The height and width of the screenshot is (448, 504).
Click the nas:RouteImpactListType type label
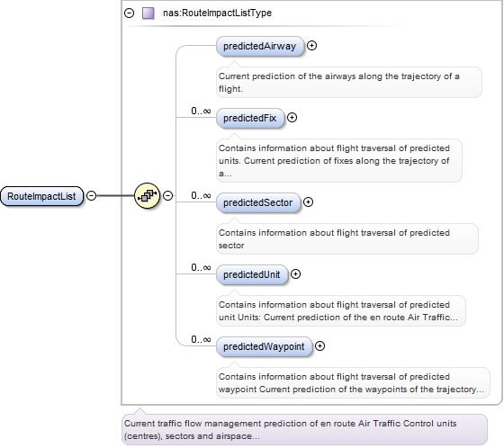click(x=217, y=13)
